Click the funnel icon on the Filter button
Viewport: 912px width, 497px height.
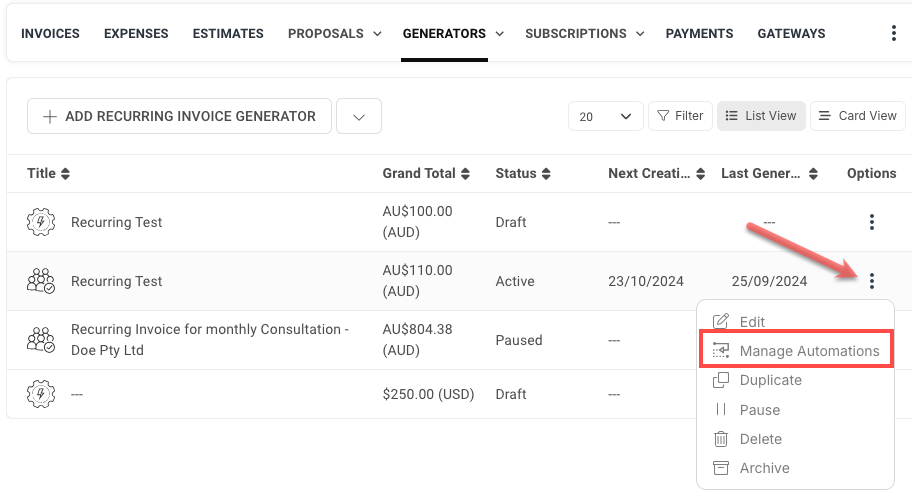[x=662, y=116]
